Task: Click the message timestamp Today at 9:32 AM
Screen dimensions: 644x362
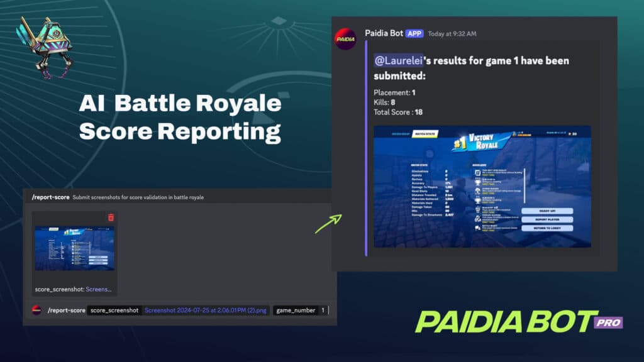Action: pyautogui.click(x=452, y=33)
